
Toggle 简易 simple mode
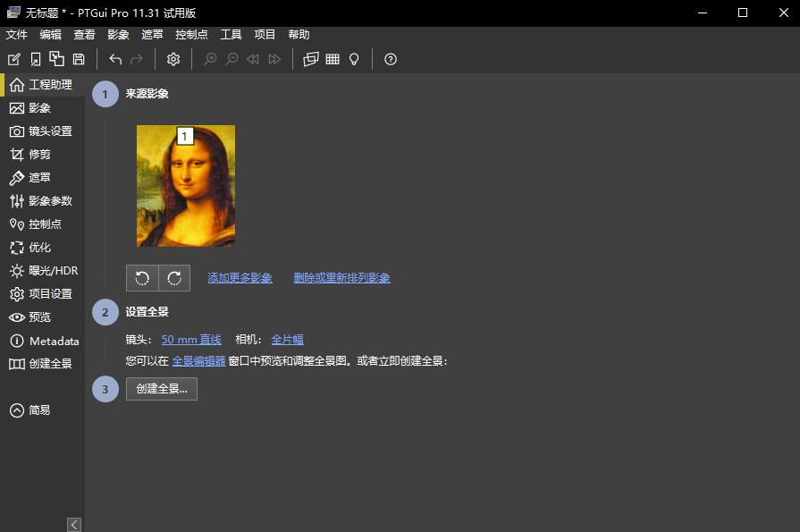pos(30,410)
